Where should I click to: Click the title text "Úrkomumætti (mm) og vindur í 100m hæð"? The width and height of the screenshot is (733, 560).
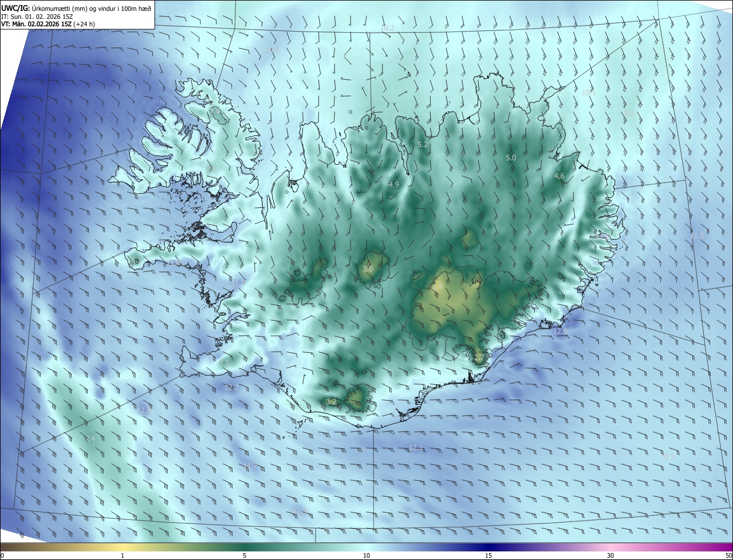[92, 8]
